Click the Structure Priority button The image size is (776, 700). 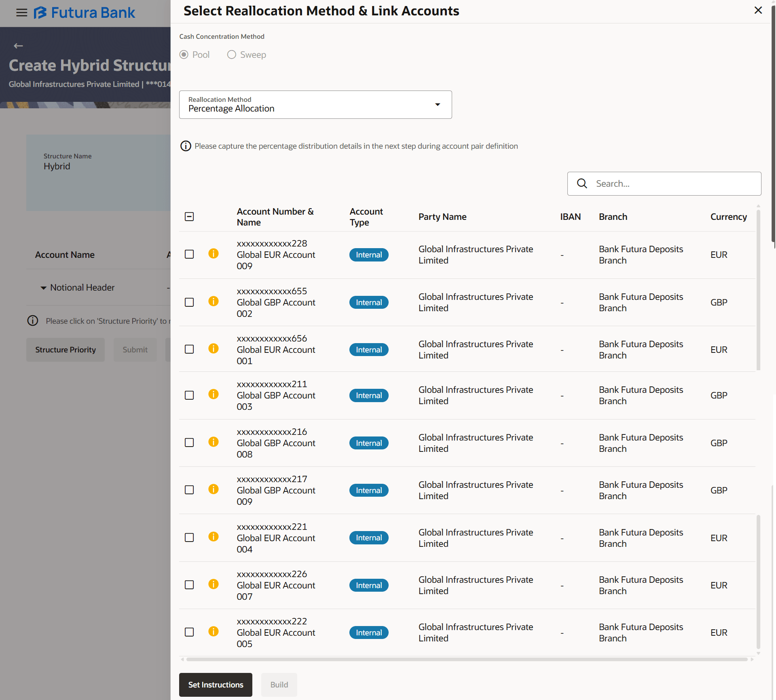point(66,350)
